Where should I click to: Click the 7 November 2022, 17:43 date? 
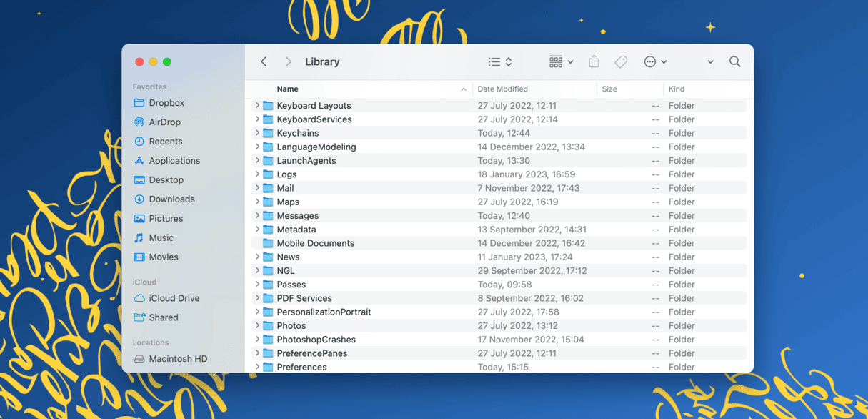click(529, 188)
